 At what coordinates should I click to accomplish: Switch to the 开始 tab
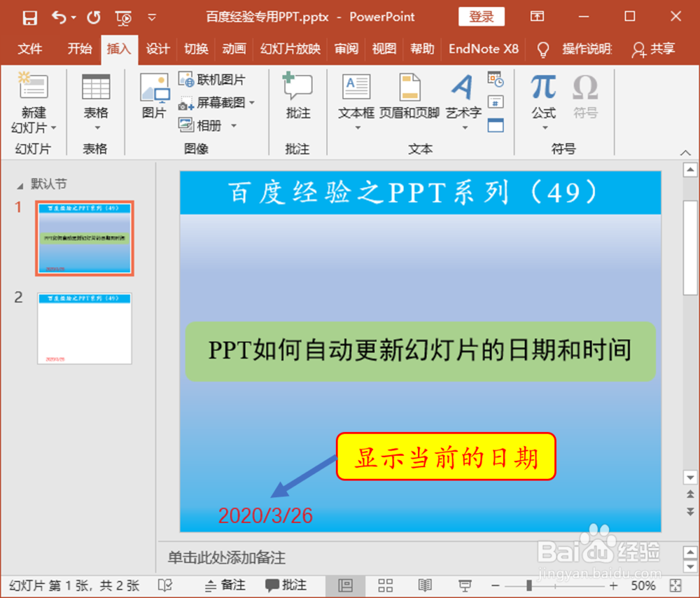[80, 48]
